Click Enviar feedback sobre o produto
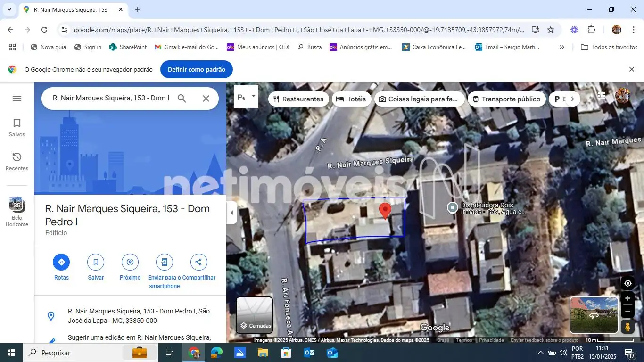This screenshot has width=644, height=362. click(545, 340)
